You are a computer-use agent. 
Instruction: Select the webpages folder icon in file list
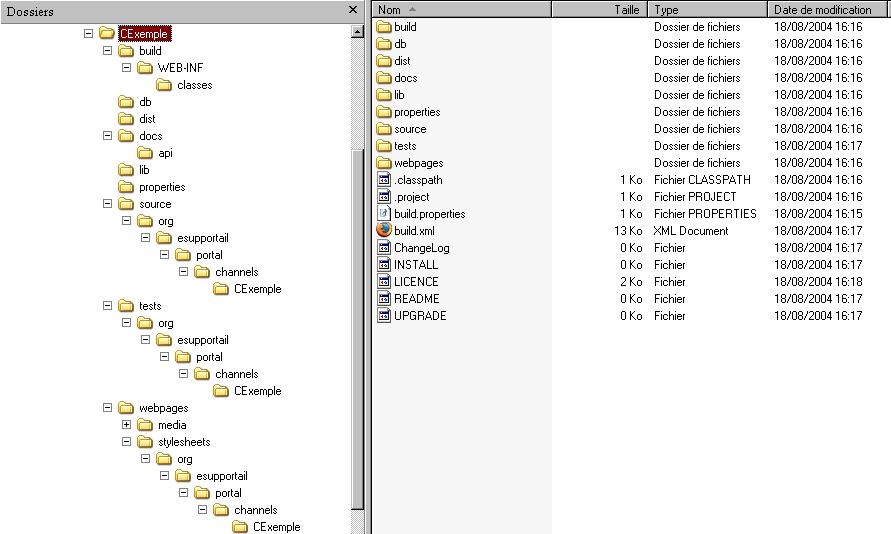(384, 162)
